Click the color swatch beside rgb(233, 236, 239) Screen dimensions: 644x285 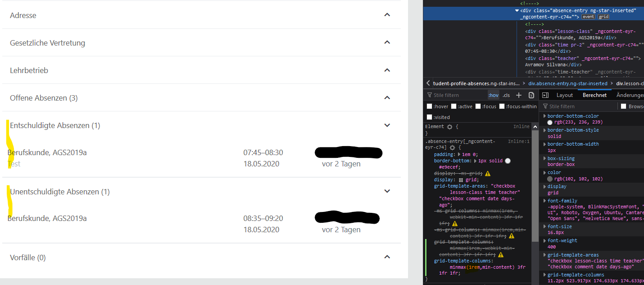(x=550, y=122)
